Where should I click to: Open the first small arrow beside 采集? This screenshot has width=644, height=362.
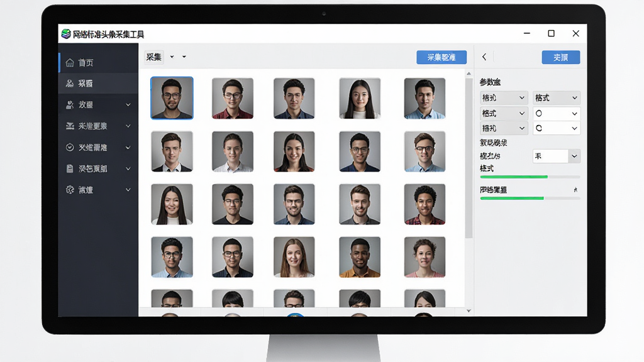[x=172, y=57]
